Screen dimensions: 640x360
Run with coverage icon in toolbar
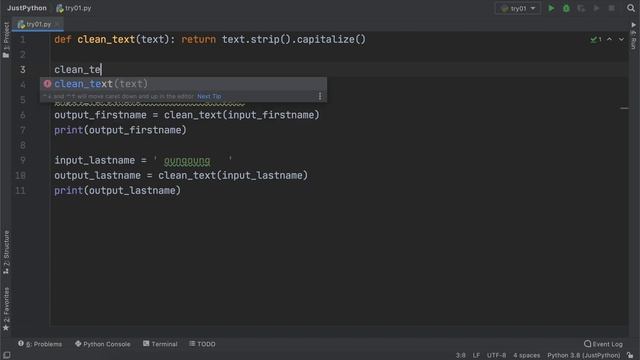click(581, 8)
